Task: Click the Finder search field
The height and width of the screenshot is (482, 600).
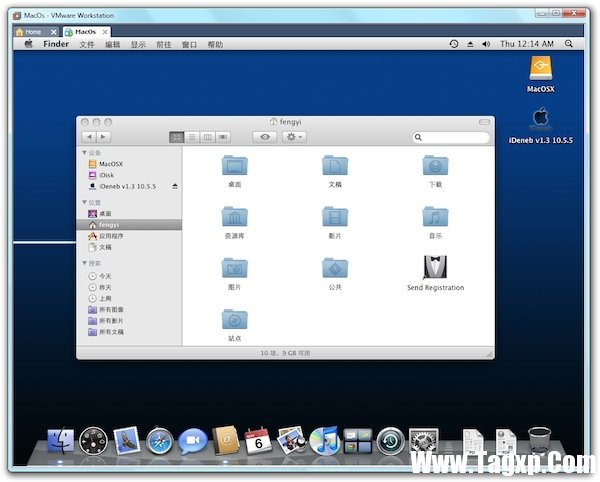Action: click(452, 137)
